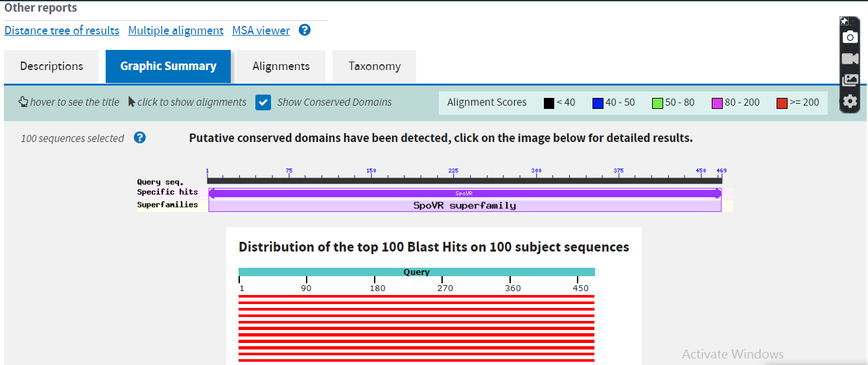
Task: Click the 'Specific hits' row label
Action: tap(167, 192)
